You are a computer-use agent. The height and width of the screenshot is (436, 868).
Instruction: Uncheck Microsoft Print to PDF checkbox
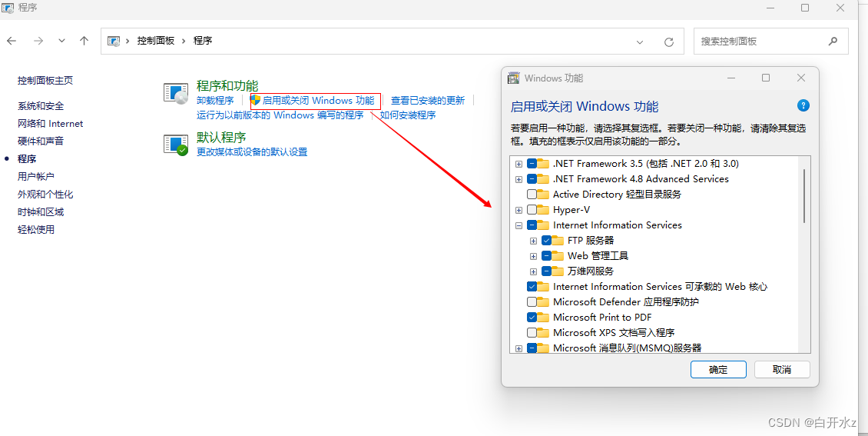532,318
